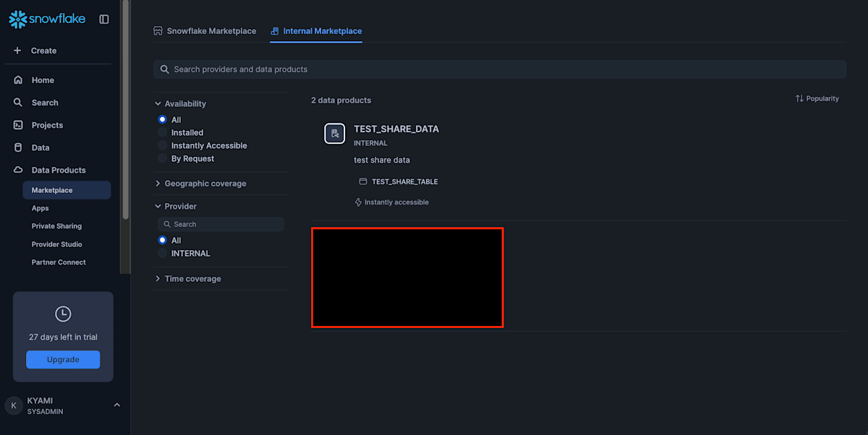Click the Snowflake Marketplace storefront icon
The height and width of the screenshot is (435, 868).
coord(158,31)
